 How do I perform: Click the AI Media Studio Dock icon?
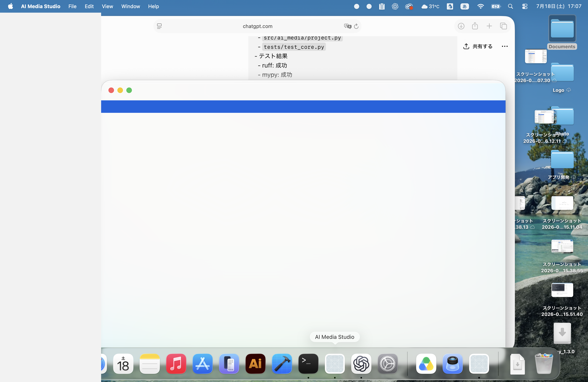(334, 364)
